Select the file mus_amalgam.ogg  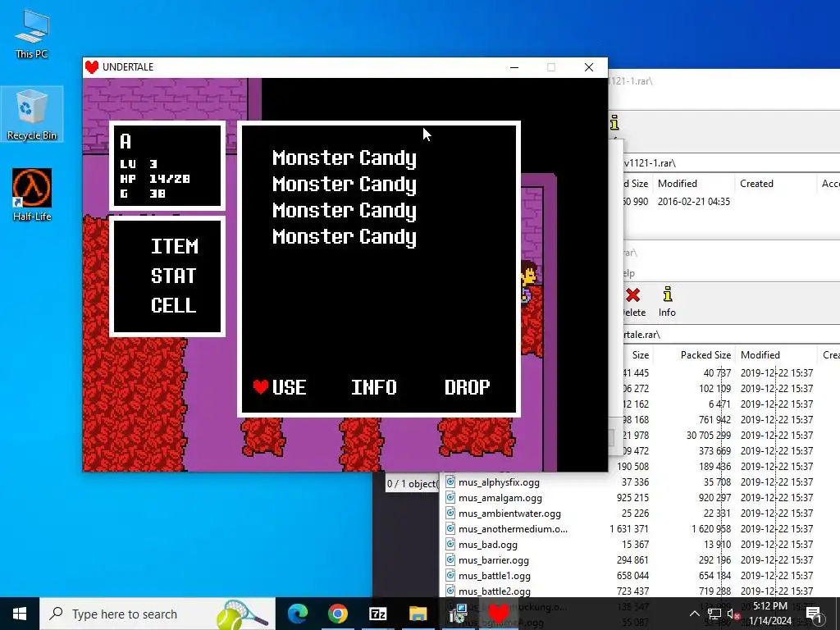[x=500, y=498]
